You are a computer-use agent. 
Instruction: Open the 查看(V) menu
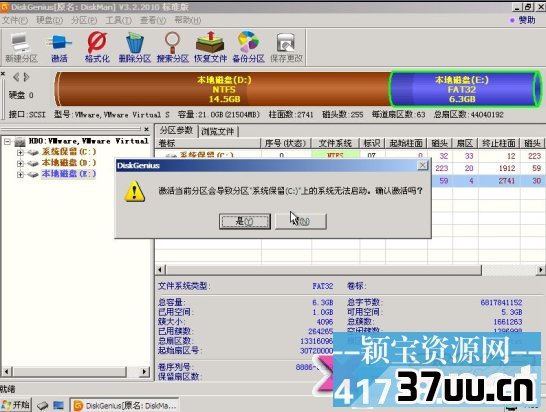tap(153, 20)
